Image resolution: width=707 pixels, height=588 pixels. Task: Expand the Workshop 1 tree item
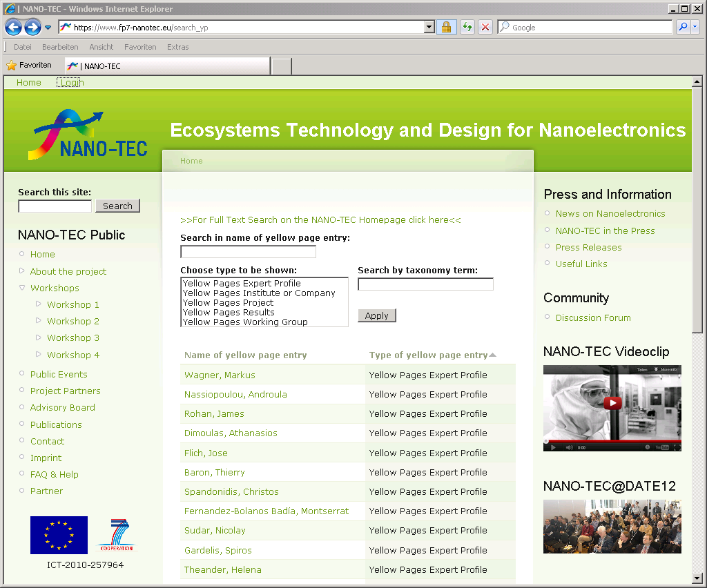pyautogui.click(x=39, y=304)
